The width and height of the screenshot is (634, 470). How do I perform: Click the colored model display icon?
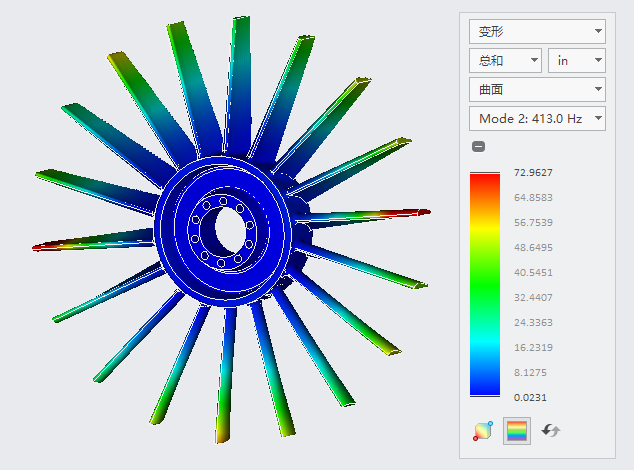[483, 431]
